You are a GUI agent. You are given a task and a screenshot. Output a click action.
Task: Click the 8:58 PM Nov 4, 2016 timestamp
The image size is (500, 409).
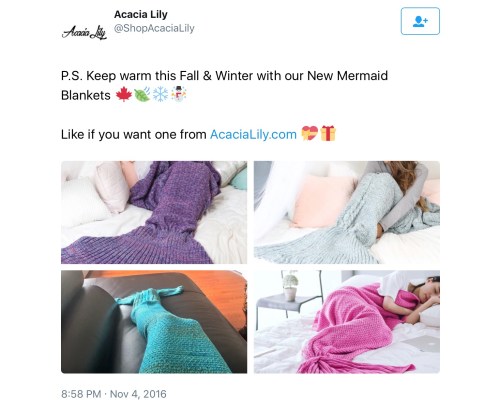[114, 394]
